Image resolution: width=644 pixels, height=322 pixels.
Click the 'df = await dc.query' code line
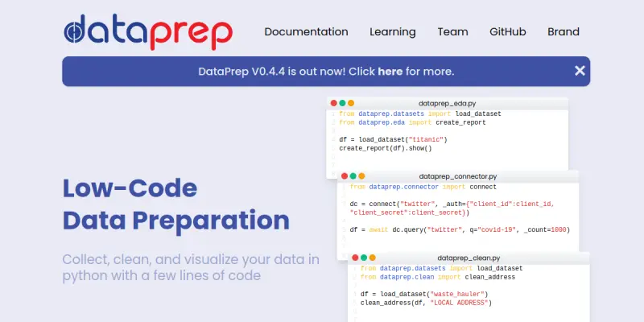(460, 230)
